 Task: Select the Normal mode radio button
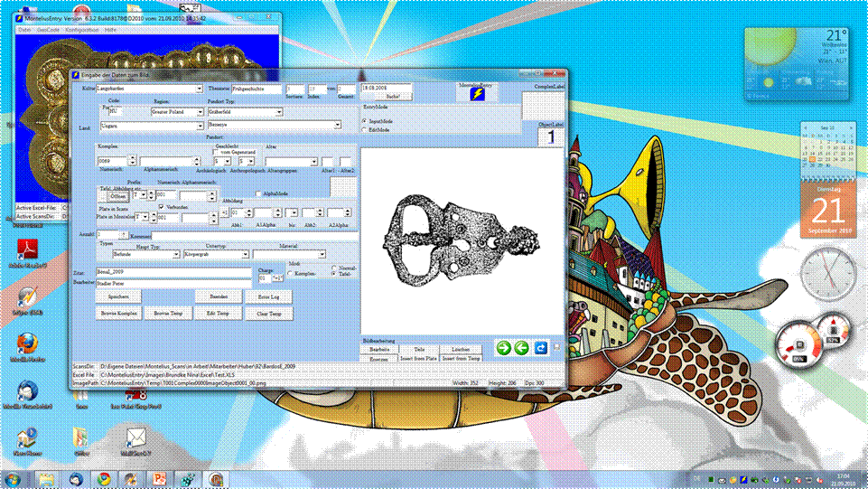point(334,268)
